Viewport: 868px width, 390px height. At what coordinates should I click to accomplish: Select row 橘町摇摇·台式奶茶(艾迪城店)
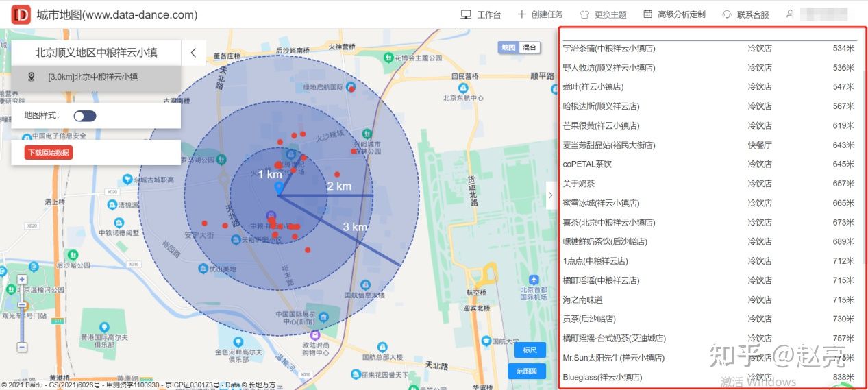(709, 339)
